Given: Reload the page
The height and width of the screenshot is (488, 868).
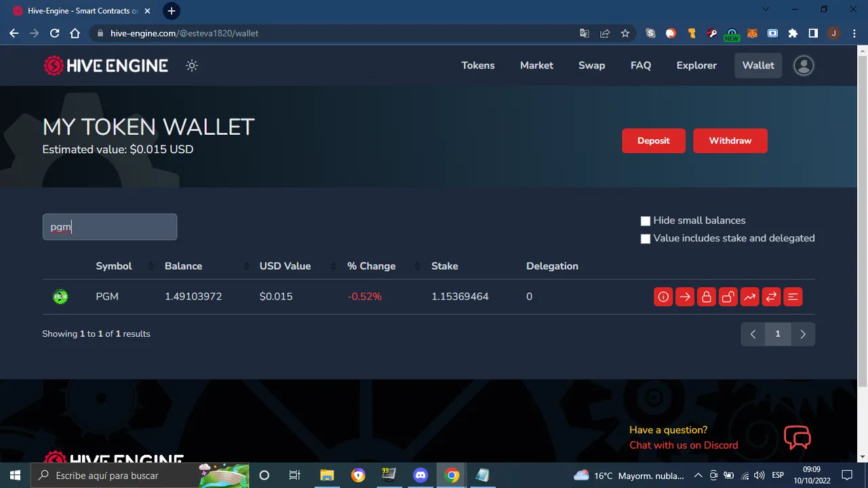Looking at the screenshot, I should [55, 33].
